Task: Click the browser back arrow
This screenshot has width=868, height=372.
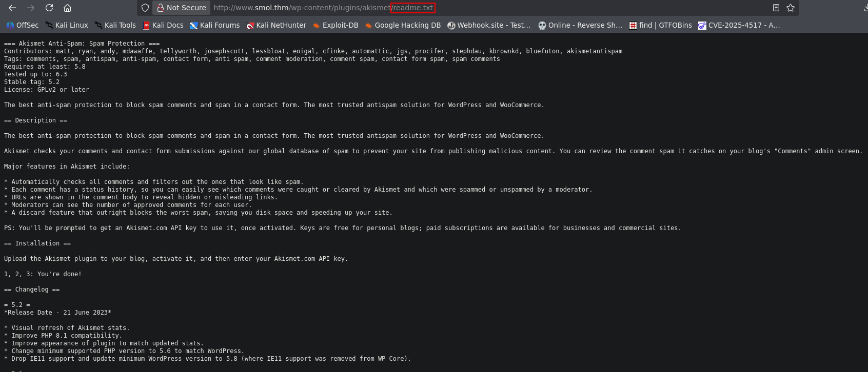Action: pos(12,8)
